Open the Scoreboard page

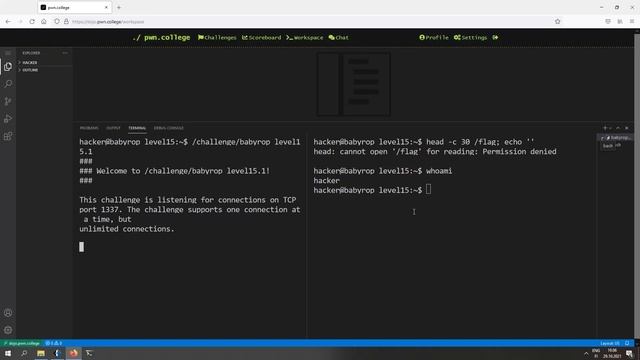click(261, 38)
